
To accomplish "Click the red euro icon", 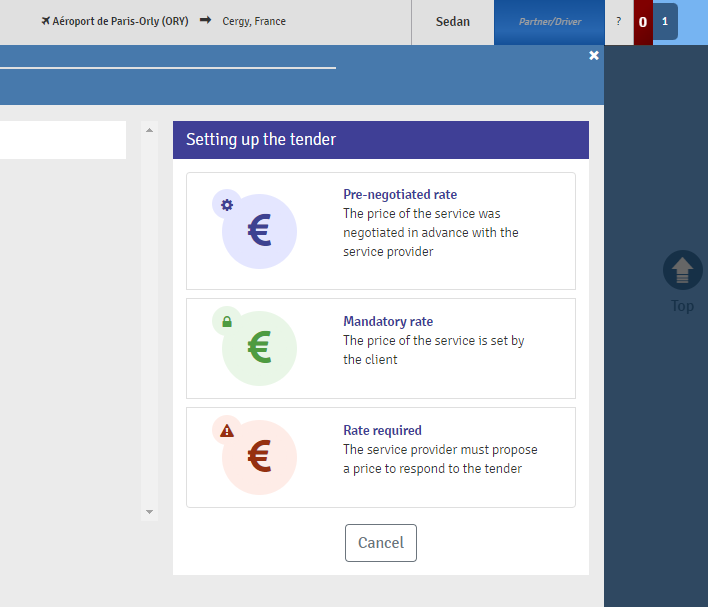I will point(259,457).
